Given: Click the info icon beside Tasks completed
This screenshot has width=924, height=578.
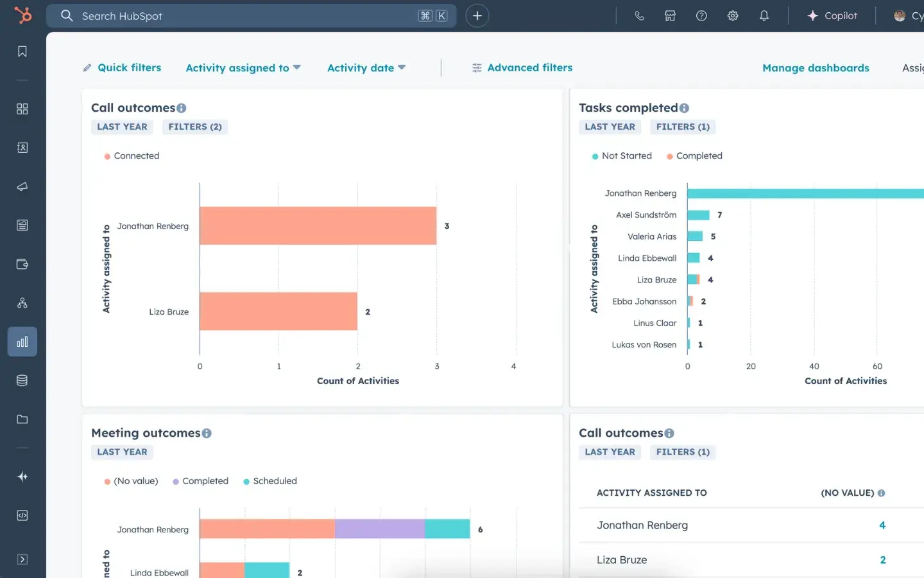Looking at the screenshot, I should (x=684, y=108).
